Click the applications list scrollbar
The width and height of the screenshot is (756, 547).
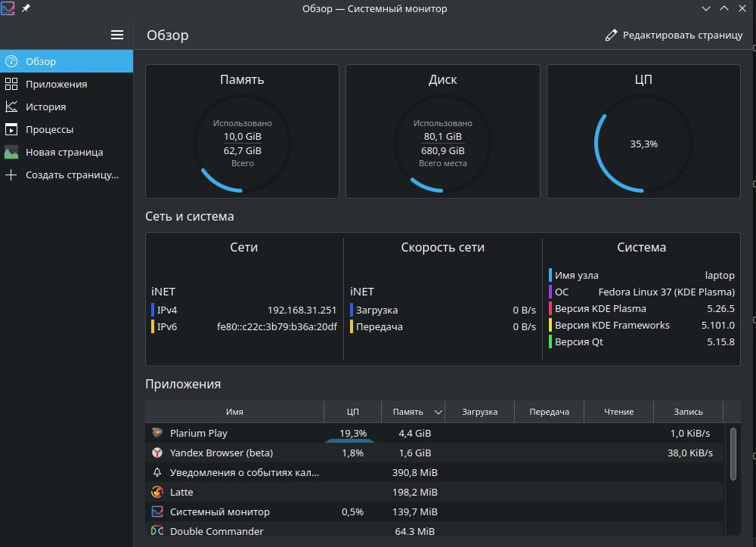[x=733, y=454]
